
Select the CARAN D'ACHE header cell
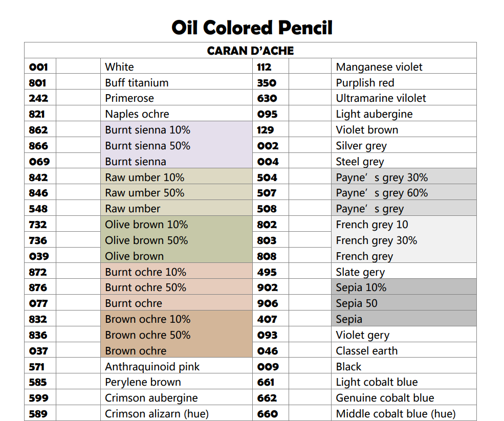(250, 51)
